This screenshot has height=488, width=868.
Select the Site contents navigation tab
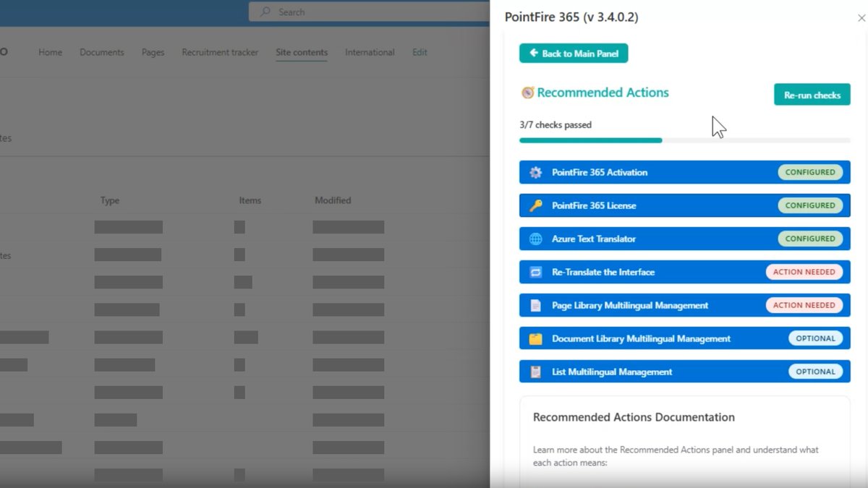(x=302, y=52)
